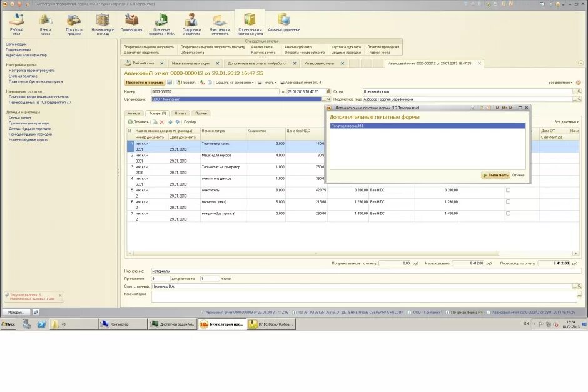Click the select button in Организация field
This screenshot has width=588, height=392.
tap(323, 99)
